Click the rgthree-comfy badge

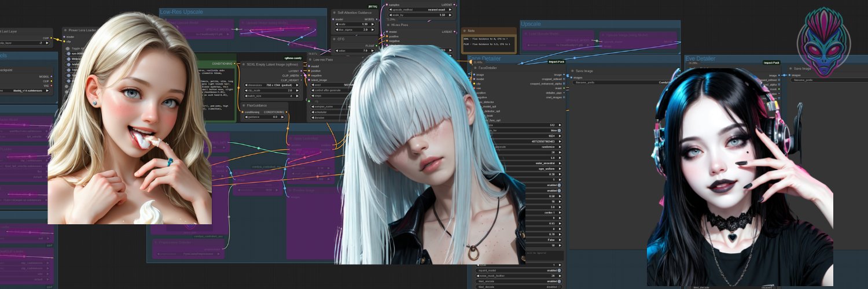pyautogui.click(x=294, y=58)
